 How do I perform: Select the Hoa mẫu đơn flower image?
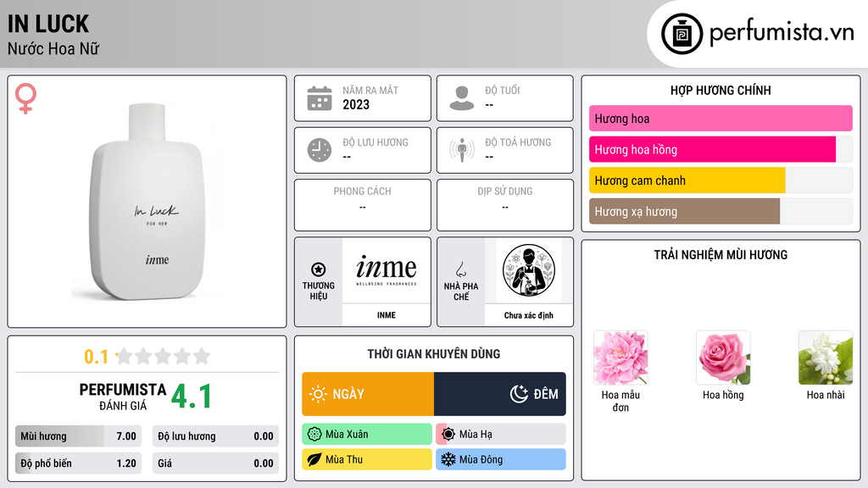point(620,358)
